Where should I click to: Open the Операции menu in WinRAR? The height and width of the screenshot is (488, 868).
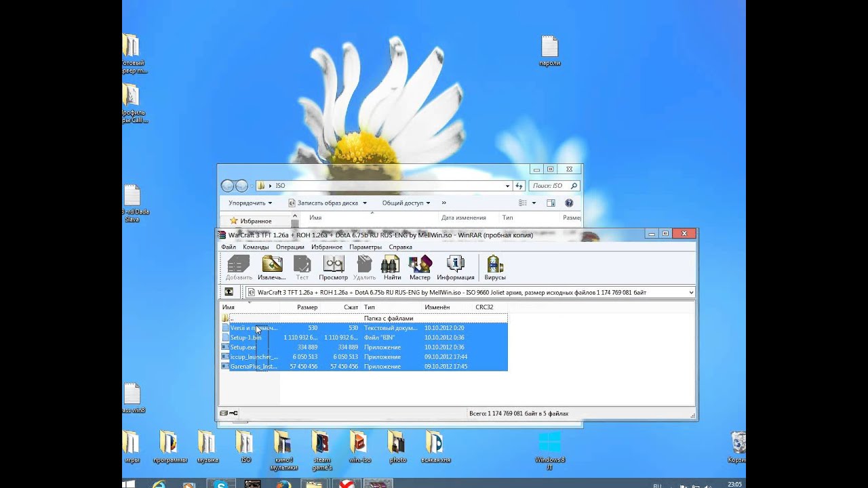click(x=290, y=247)
